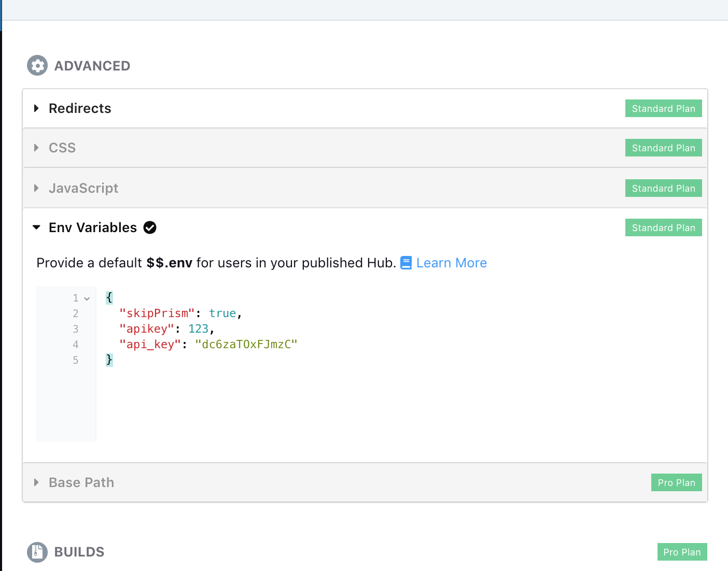Collapse the Env Variables section
This screenshot has width=728, height=571.
(36, 227)
